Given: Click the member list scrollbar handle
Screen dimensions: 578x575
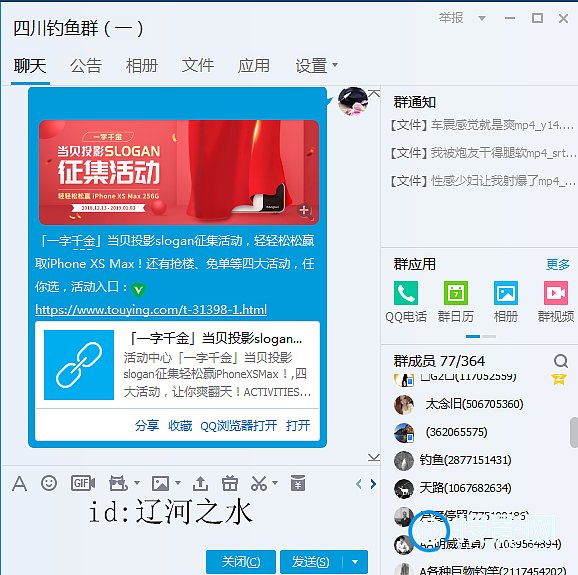Looking at the screenshot, I should 574,432.
